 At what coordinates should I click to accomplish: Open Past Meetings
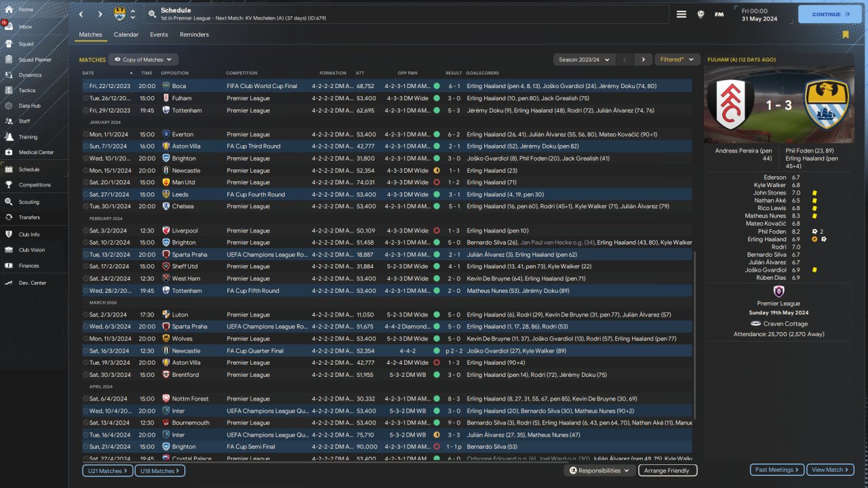click(x=777, y=470)
